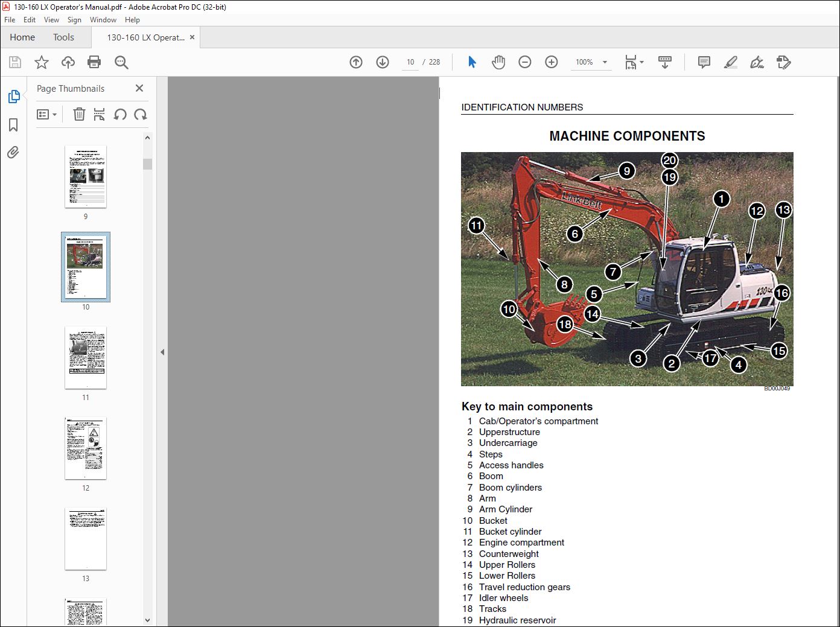Image resolution: width=840 pixels, height=627 pixels.
Task: Show the Page Thumbnails panel icon
Action: tap(13, 97)
